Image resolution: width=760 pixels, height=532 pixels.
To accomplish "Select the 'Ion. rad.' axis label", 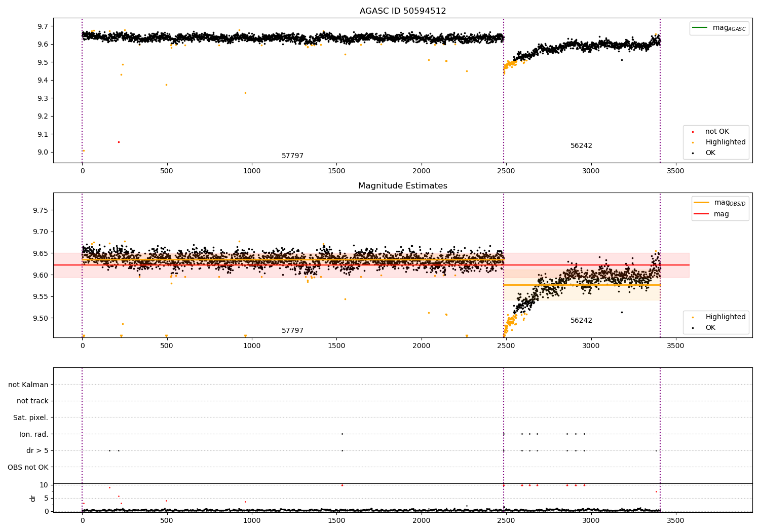I will tap(34, 435).
